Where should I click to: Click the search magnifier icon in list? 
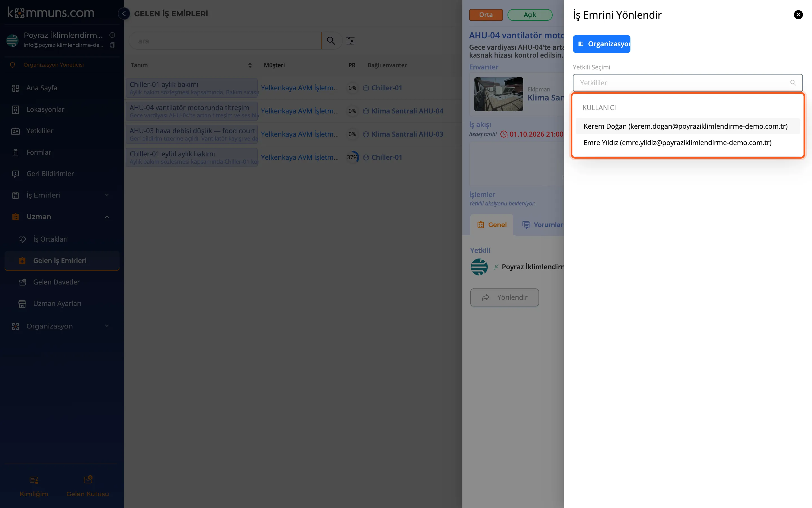(331, 41)
